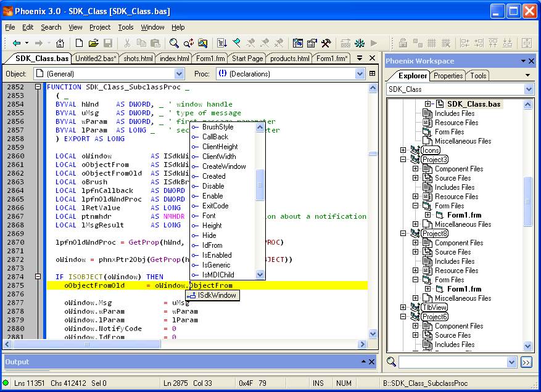
Task: Select CreateWindow in the autocomplete list
Action: (x=224, y=166)
